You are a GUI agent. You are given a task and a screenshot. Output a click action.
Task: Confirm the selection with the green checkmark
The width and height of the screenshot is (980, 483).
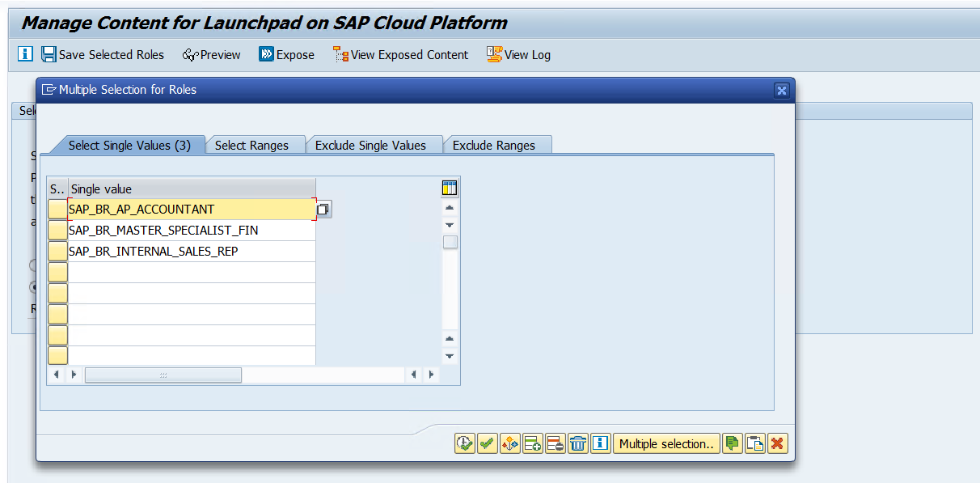(487, 443)
